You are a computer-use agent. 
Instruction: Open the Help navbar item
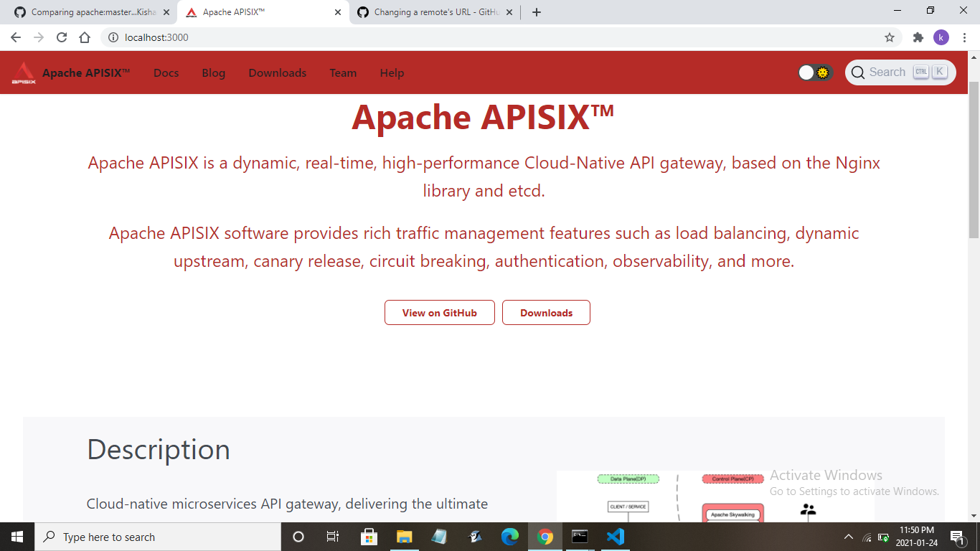tap(392, 72)
